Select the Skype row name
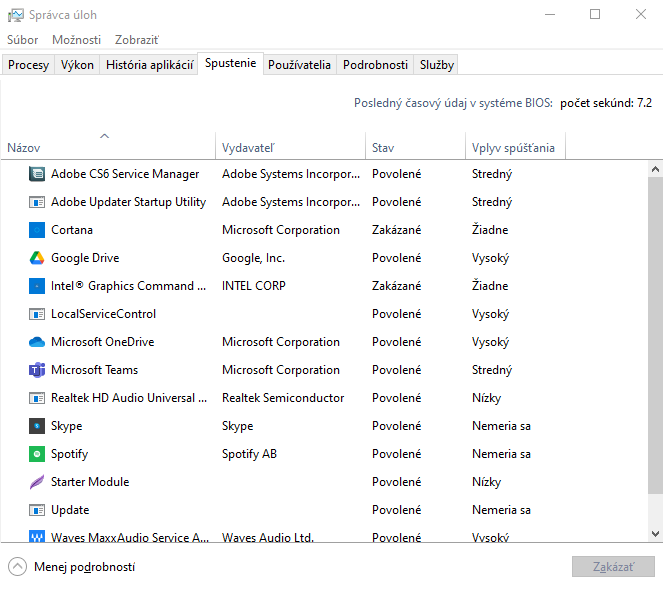This screenshot has width=663, height=591. tap(67, 426)
